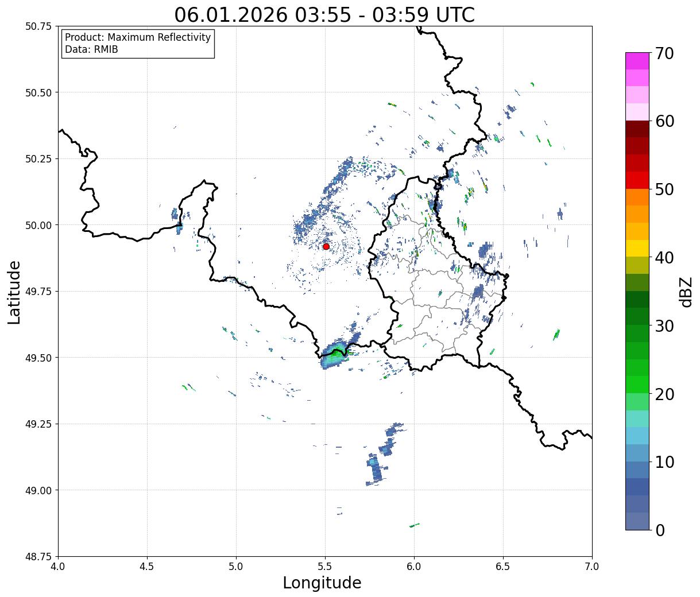Image resolution: width=700 pixels, height=597 pixels.
Task: Pick the dark red swatch just below 60 dBZ
Action: (637, 129)
